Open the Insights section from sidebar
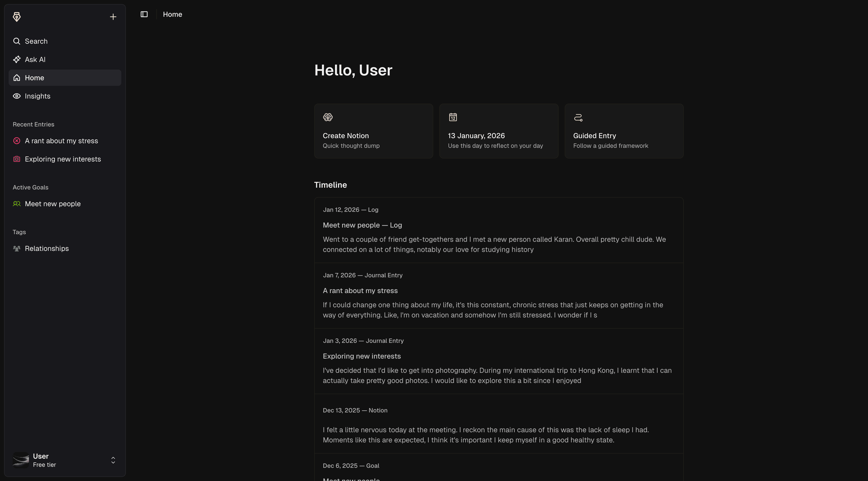868x481 pixels. click(37, 96)
